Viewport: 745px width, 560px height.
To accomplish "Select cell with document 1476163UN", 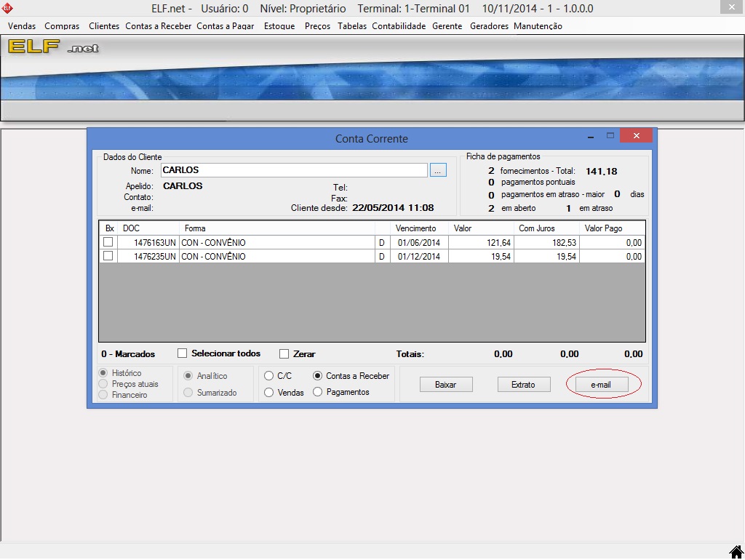I will [x=148, y=243].
